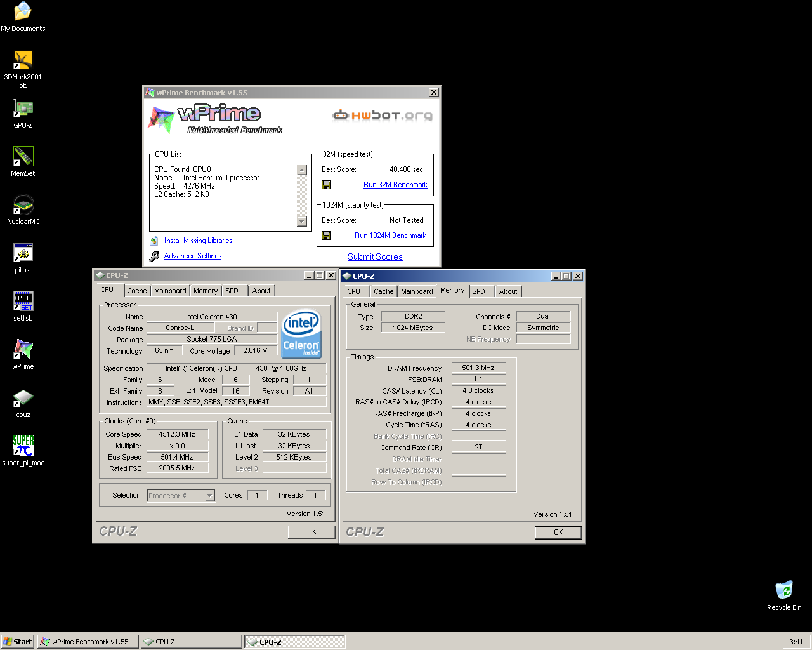
Task: Select the NuclearMC desktop shortcut
Action: pos(23,211)
